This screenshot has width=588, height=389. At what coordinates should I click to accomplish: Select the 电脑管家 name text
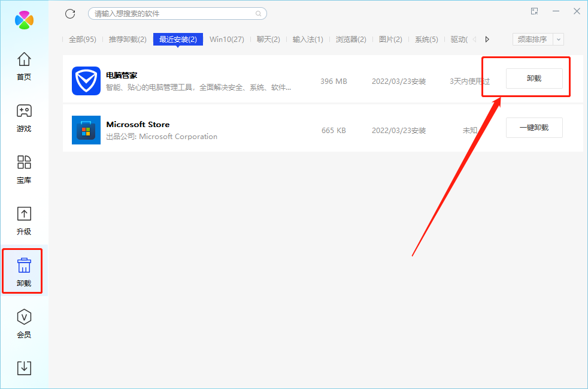coord(122,75)
